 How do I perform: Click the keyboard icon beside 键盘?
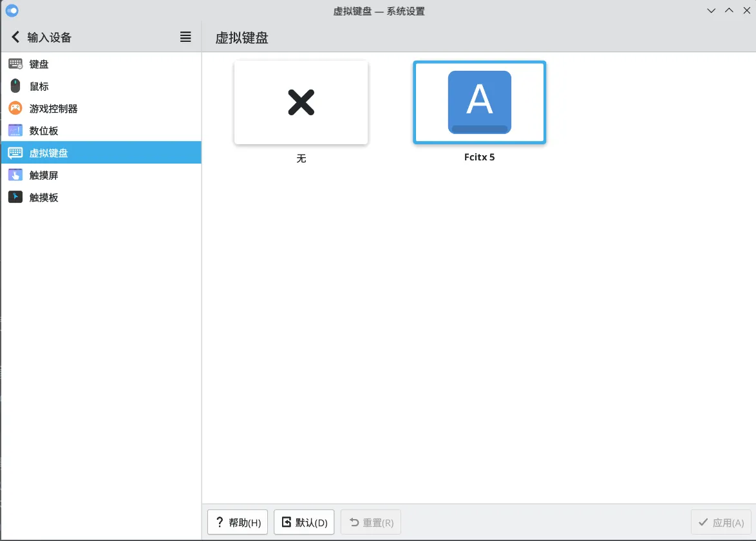[15, 64]
